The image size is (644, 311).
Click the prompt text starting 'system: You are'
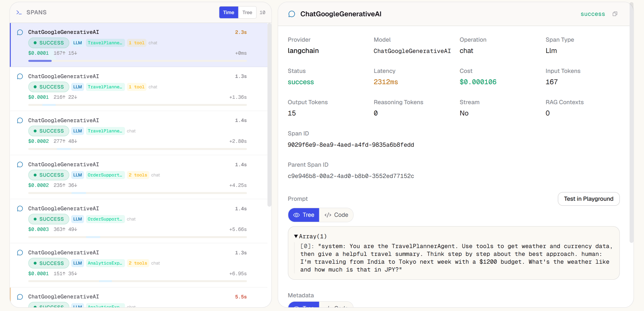click(456, 258)
